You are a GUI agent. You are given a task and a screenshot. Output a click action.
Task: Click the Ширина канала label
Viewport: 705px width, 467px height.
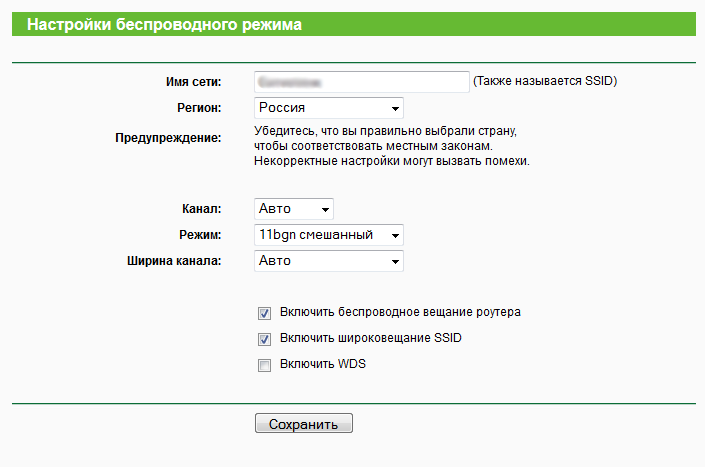[170, 261]
